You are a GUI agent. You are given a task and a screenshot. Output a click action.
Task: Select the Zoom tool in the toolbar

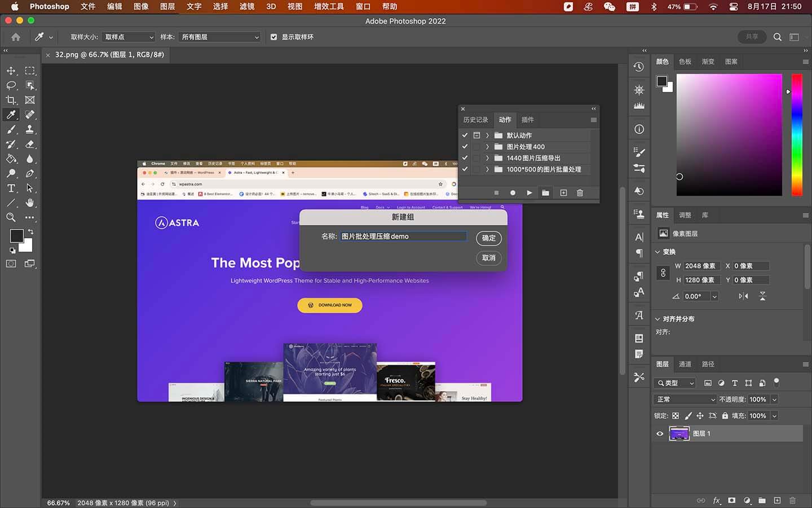click(x=11, y=217)
